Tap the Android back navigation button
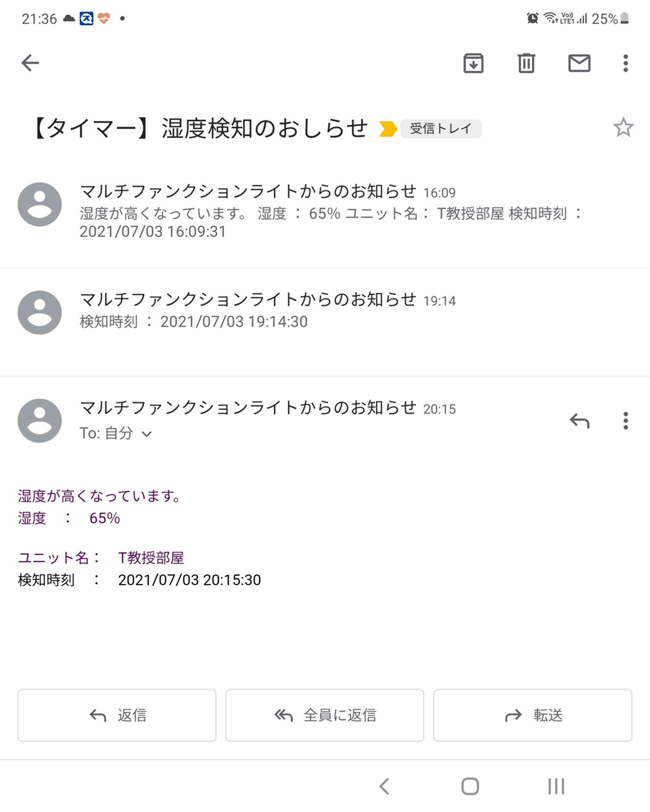 (384, 786)
